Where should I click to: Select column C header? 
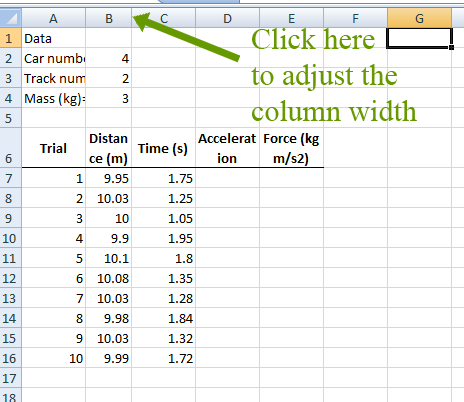pyautogui.click(x=164, y=18)
